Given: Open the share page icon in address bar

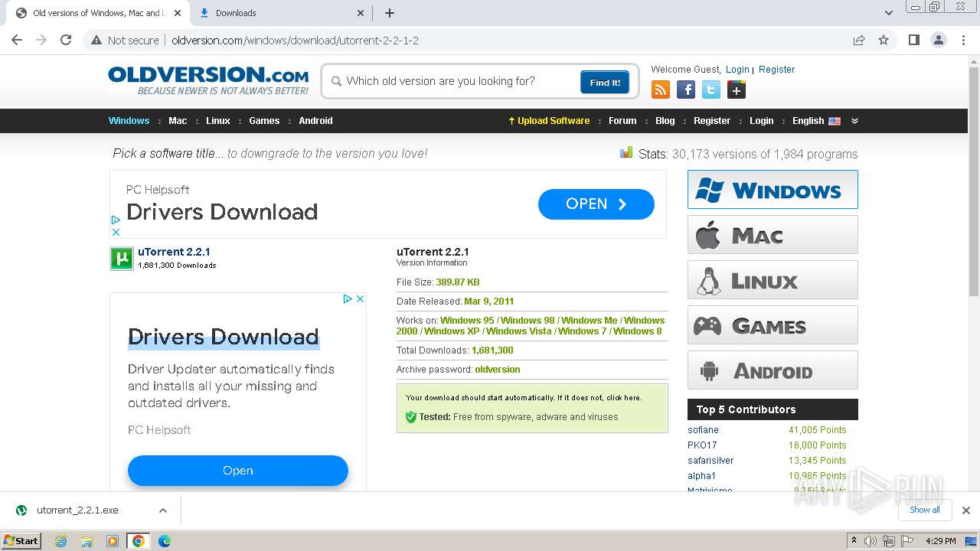Looking at the screenshot, I should click(x=859, y=40).
